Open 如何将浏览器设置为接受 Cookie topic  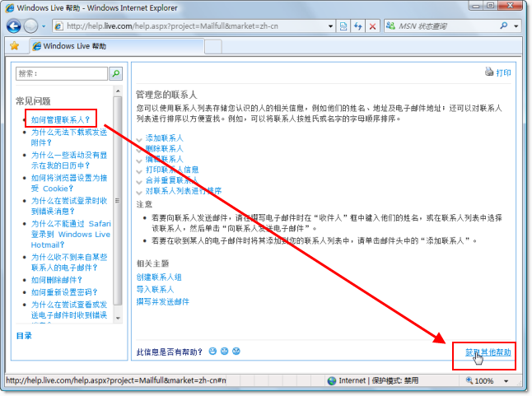(69, 183)
